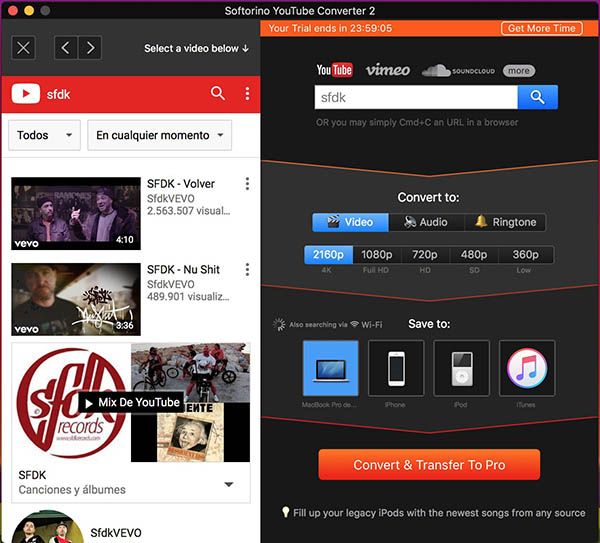Viewport: 600px width, 543px height.
Task: Click the sfdk query text in red header
Action: 58,95
